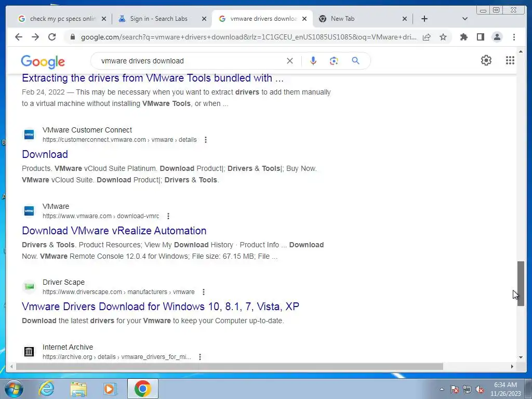Open Google quick settings gear
The width and height of the screenshot is (532, 399).
pyautogui.click(x=486, y=60)
